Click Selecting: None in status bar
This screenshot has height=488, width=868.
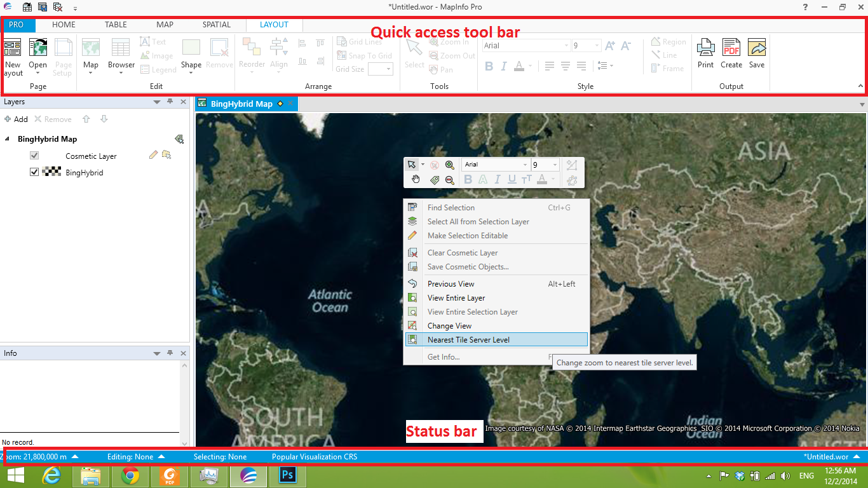click(220, 457)
